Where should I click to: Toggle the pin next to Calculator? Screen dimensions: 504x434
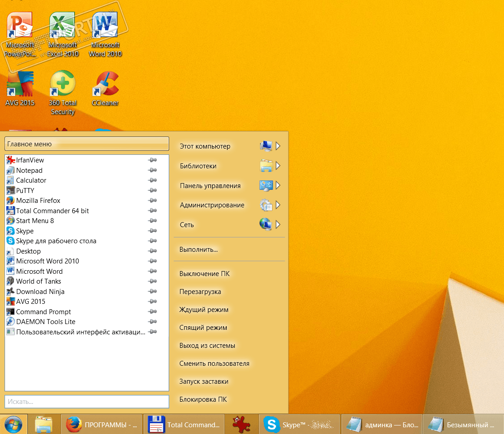(152, 180)
